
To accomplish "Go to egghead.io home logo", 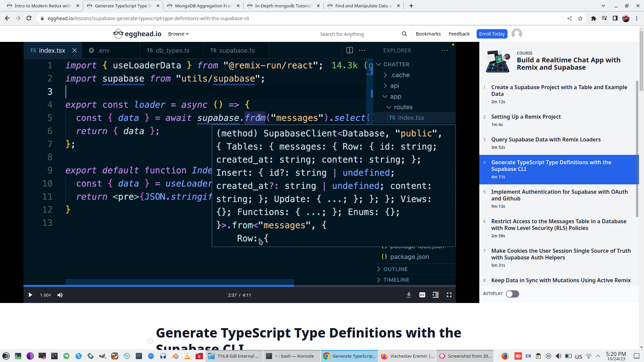I will point(138,34).
